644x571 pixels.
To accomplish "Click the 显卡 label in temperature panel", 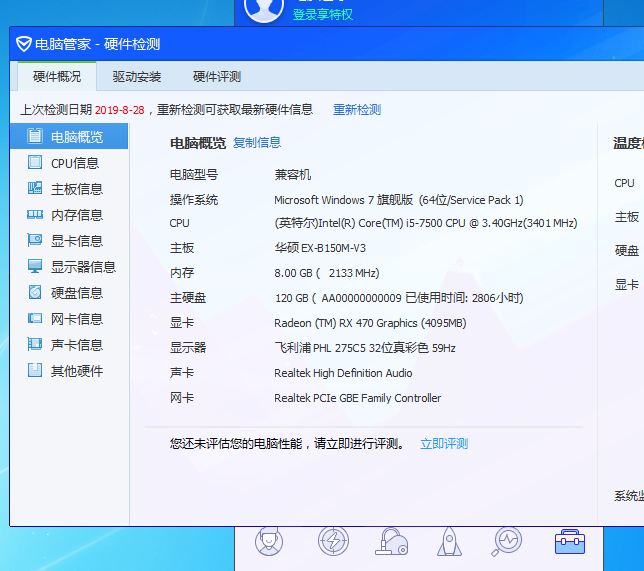I will [627, 285].
